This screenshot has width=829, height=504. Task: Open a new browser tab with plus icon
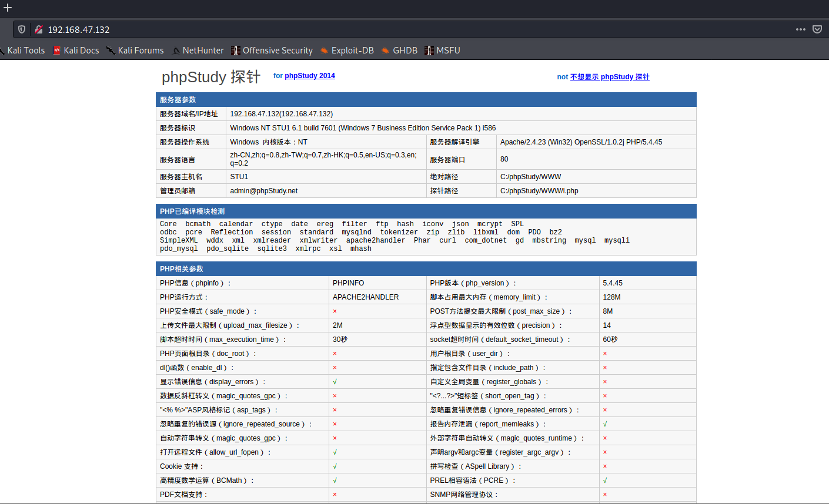[8, 8]
